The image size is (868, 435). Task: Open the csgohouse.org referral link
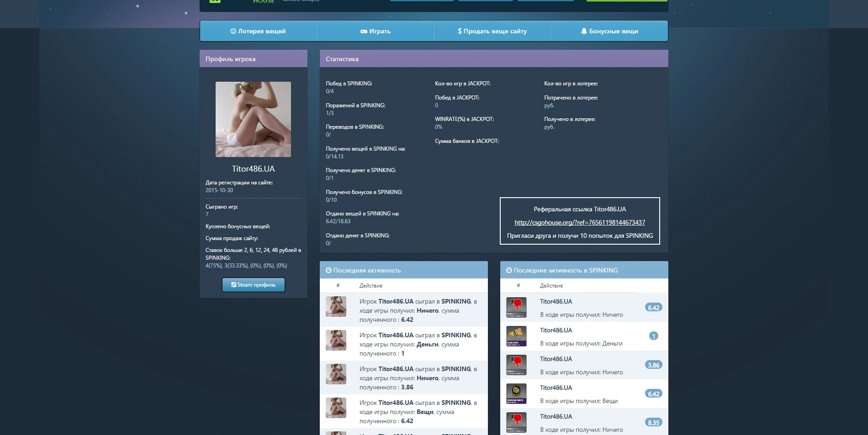(580, 222)
